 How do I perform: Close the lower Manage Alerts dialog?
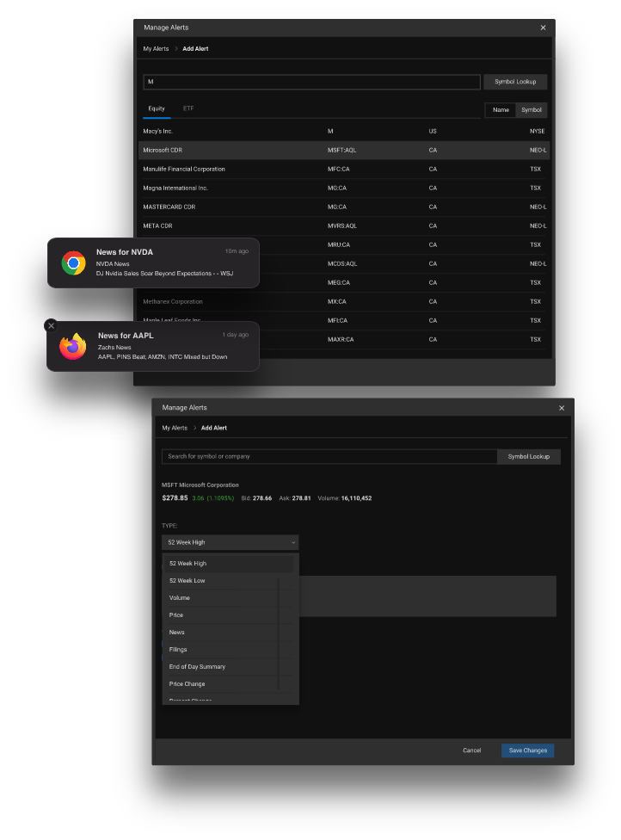pyautogui.click(x=562, y=408)
